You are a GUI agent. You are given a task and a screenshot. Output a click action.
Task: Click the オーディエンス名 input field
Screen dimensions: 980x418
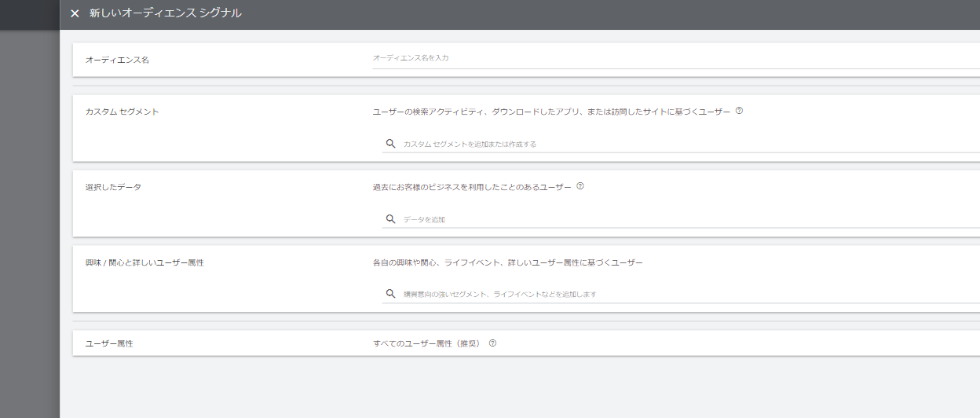[x=676, y=58]
